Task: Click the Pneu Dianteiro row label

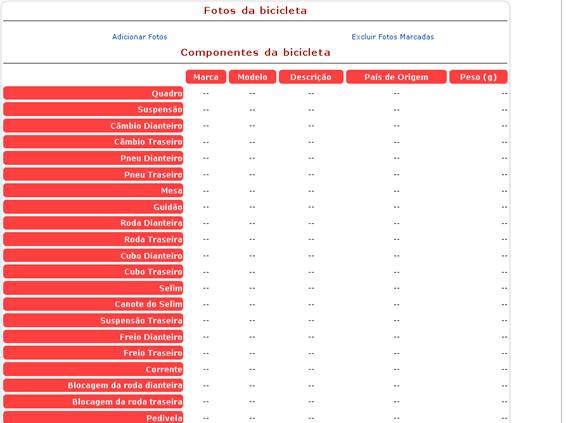Action: [x=93, y=158]
